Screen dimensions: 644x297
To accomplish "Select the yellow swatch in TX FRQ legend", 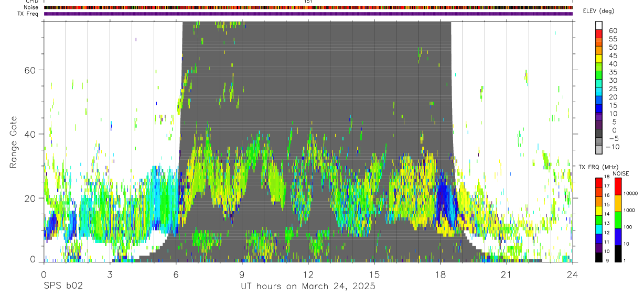I will tap(599, 212).
